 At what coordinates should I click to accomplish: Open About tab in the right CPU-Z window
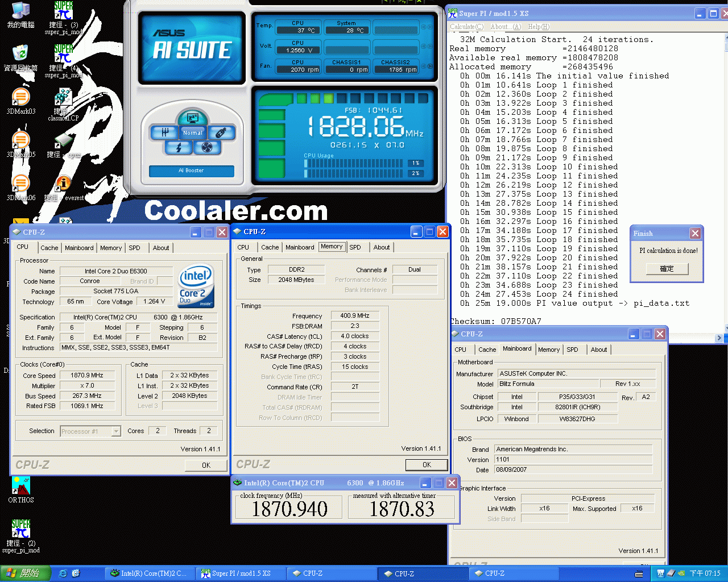click(598, 350)
